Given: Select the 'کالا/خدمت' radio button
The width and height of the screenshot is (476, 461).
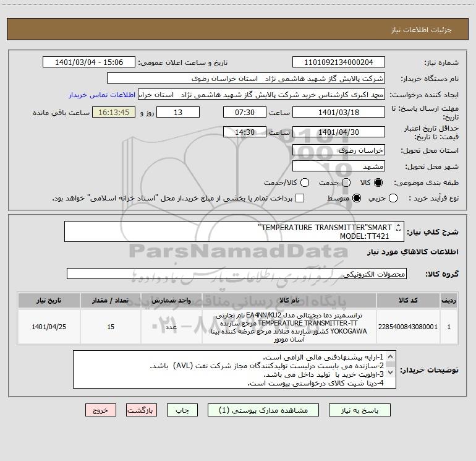Looking at the screenshot, I should click(305, 183).
